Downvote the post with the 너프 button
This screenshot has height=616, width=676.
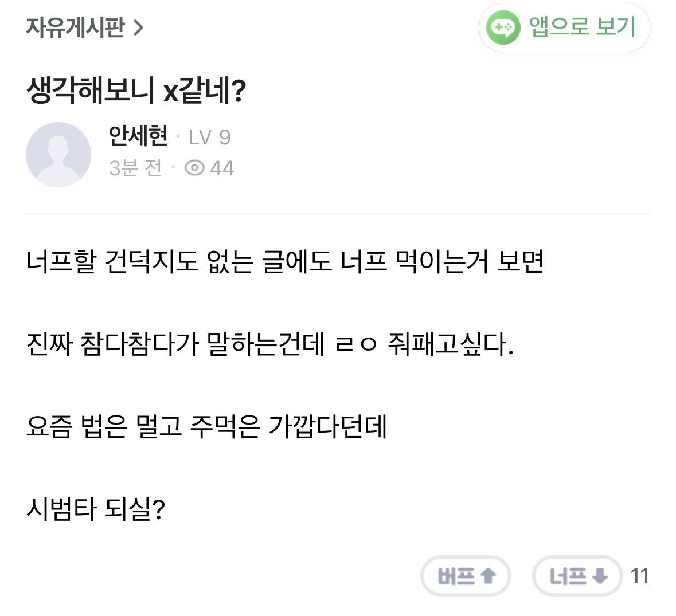click(577, 576)
